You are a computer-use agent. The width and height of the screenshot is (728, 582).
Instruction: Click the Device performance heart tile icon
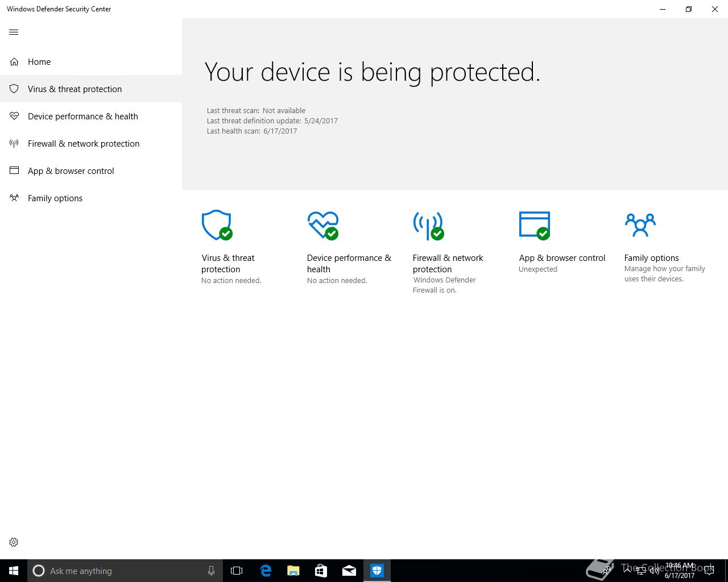pos(323,226)
